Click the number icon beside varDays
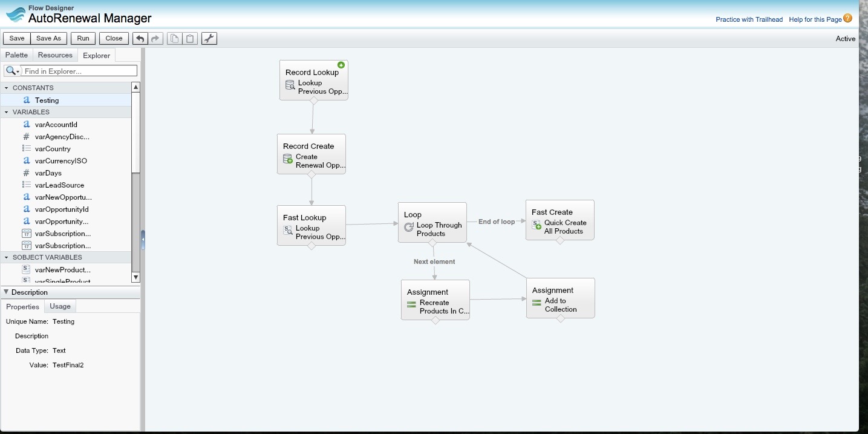The width and height of the screenshot is (868, 434). [x=26, y=173]
